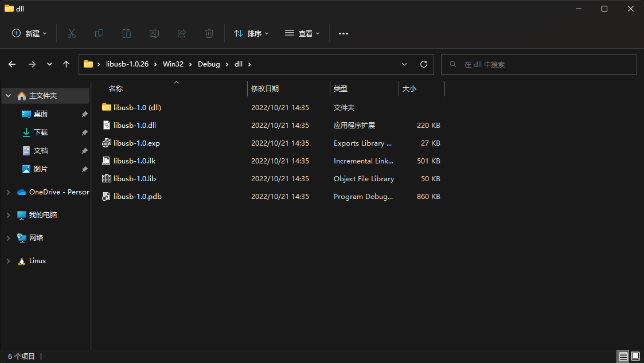The image size is (644, 363).
Task: Click the libusb-1.0.ilk file icon
Action: [x=106, y=161]
